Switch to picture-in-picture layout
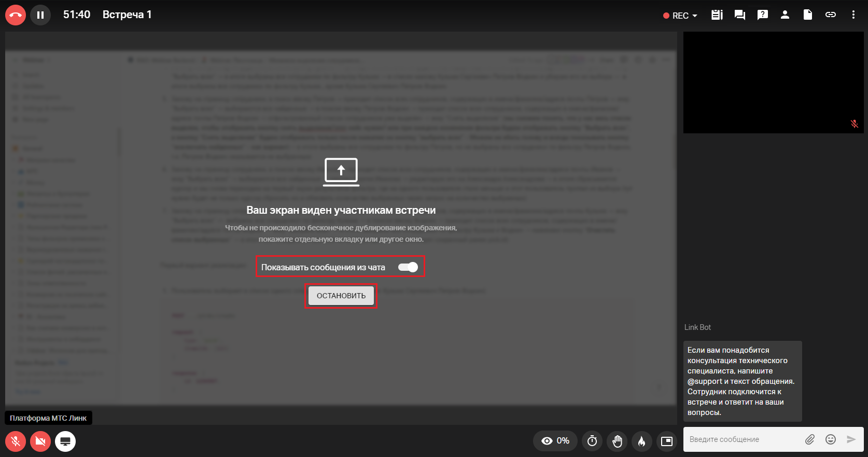 [x=667, y=441]
